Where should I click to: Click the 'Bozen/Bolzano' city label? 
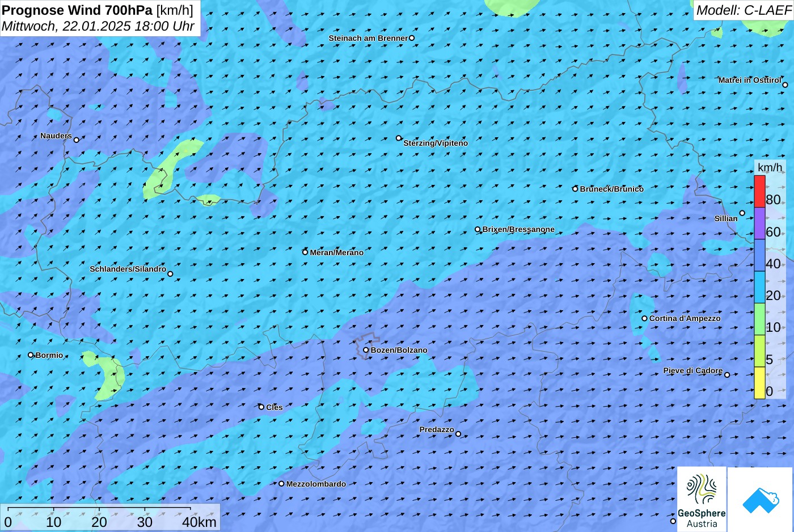[x=399, y=350]
